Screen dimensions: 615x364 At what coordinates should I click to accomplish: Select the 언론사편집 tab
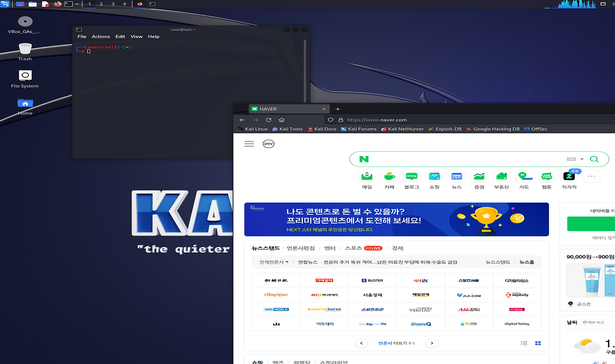click(x=301, y=248)
